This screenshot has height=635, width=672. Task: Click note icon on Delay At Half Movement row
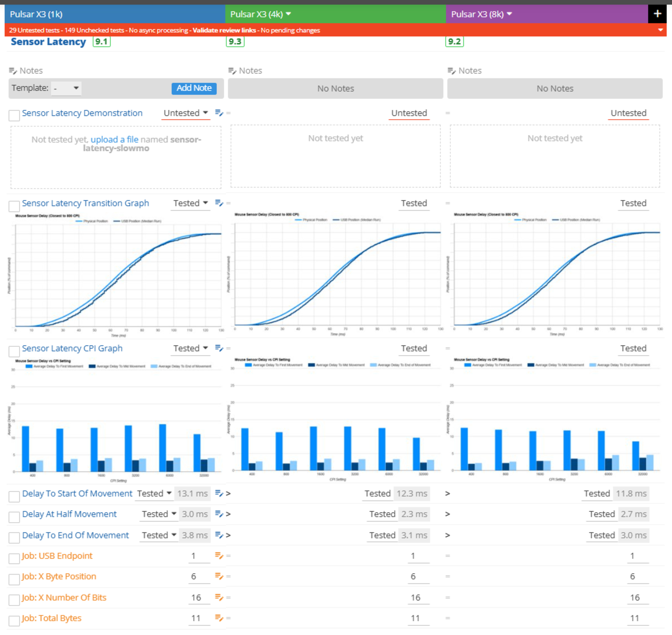pyautogui.click(x=219, y=514)
